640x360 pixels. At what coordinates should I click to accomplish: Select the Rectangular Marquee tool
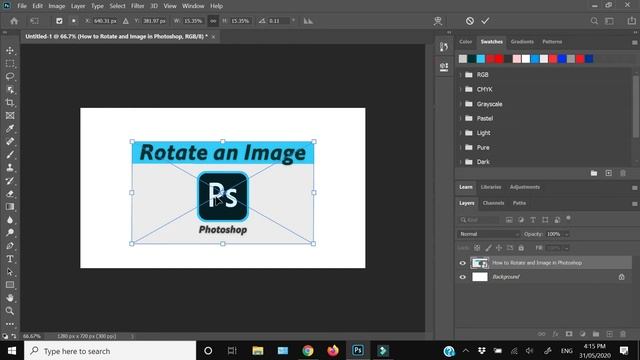10,64
